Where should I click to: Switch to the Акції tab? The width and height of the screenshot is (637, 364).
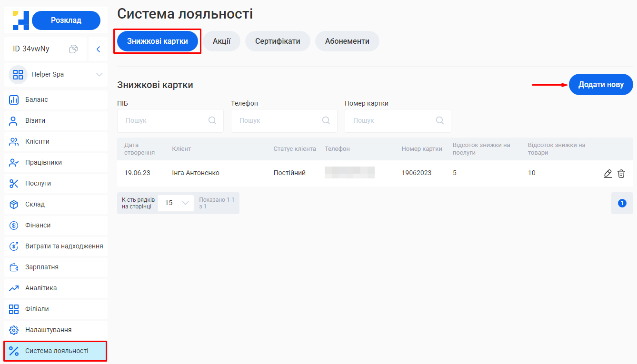pos(222,41)
